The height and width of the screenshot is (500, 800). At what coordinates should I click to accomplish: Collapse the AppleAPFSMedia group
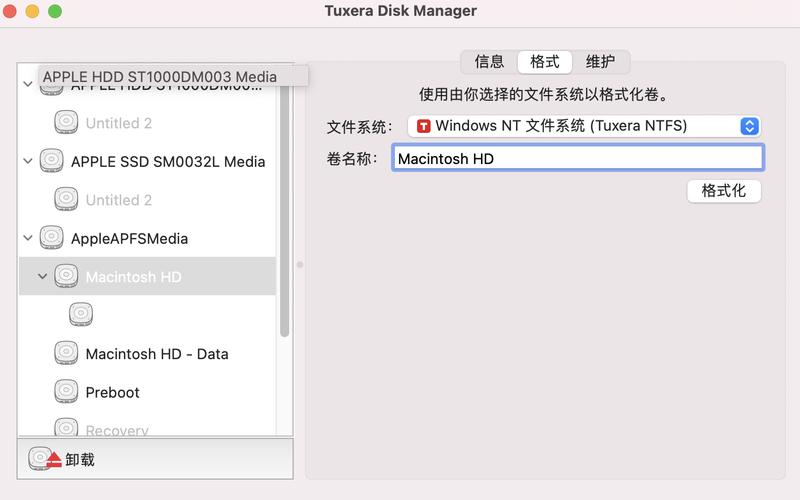pos(28,238)
